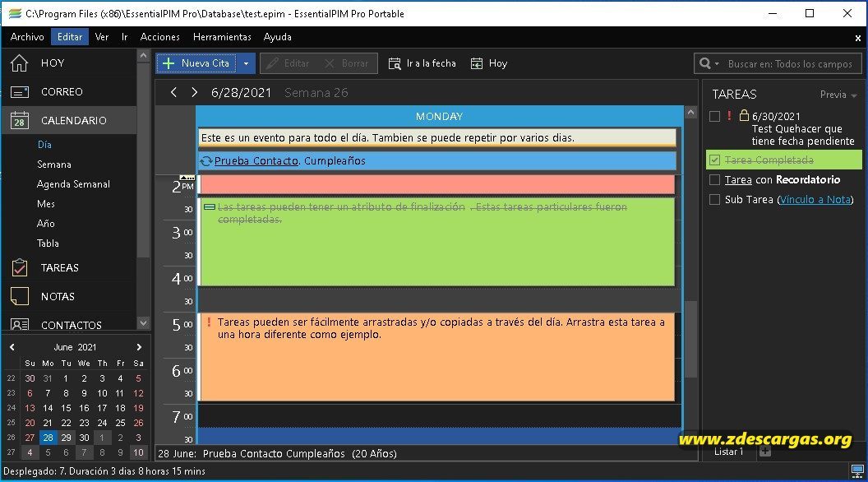
Task: Open the Vínculo a Nota link
Action: click(815, 199)
